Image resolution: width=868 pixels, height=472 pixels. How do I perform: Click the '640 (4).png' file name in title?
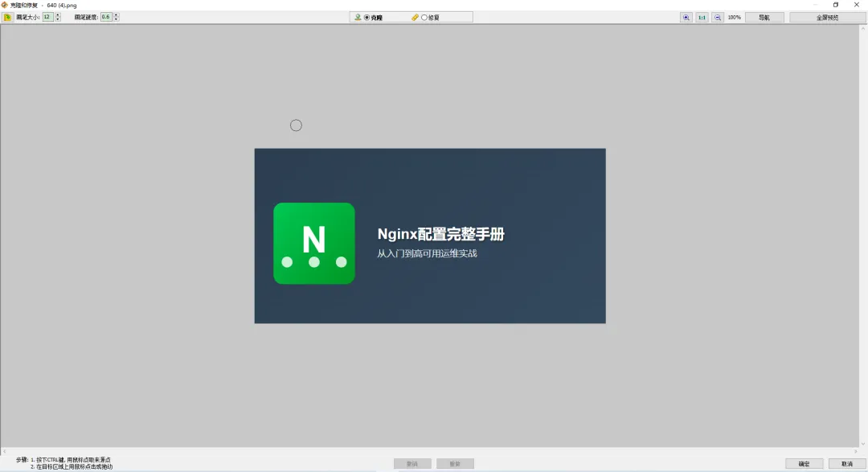pyautogui.click(x=62, y=6)
